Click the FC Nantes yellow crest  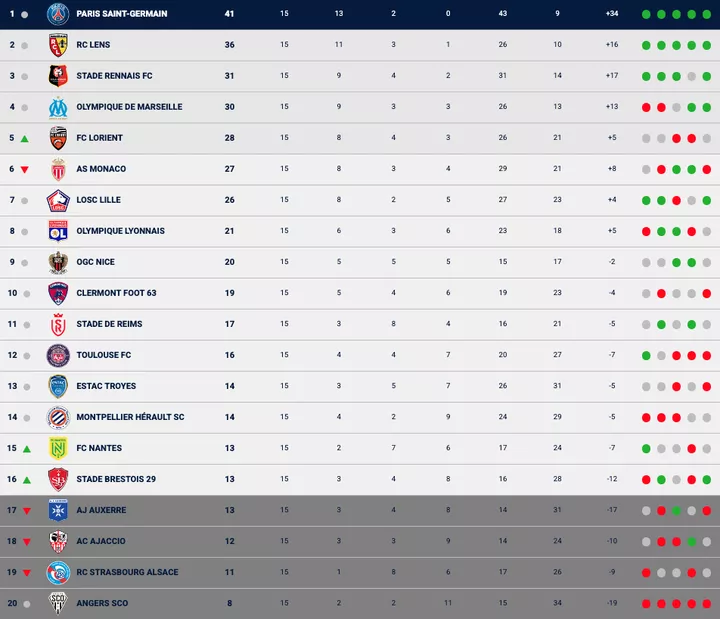point(57,448)
